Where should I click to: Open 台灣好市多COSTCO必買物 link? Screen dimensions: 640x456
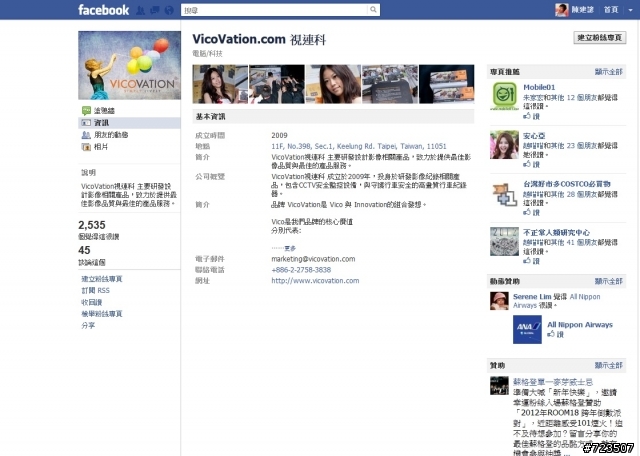pos(567,184)
